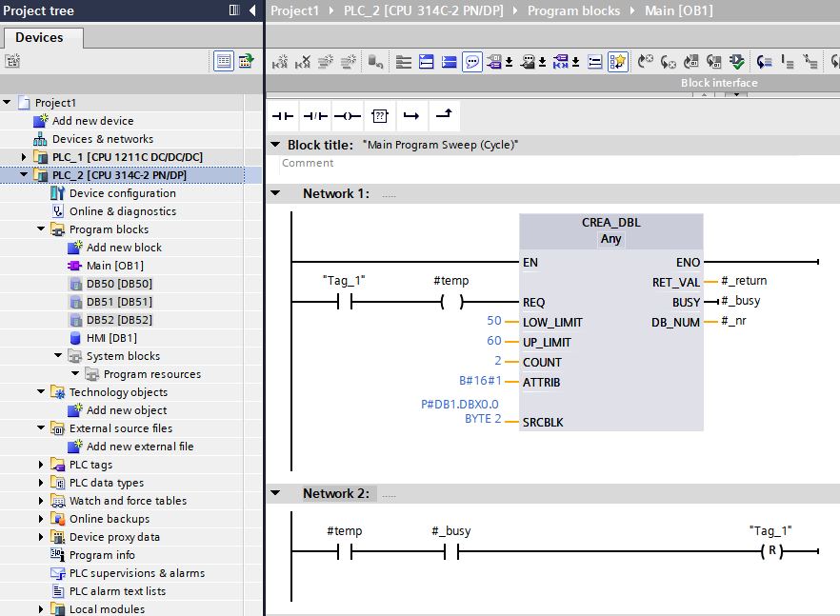Screen dimensions: 840x616
Task: Collapse Network 1 with its triangle
Action: [x=276, y=193]
